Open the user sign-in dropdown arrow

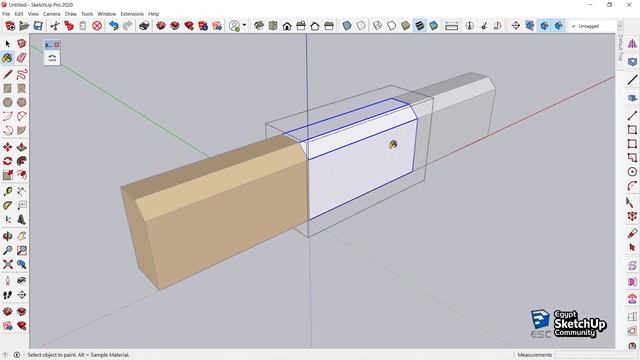(244, 26)
